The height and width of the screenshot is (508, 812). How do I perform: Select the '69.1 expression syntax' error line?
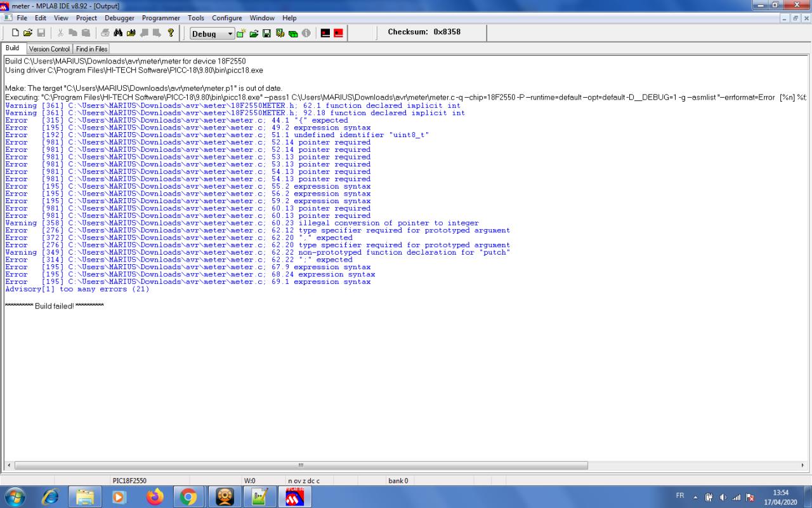tap(188, 281)
